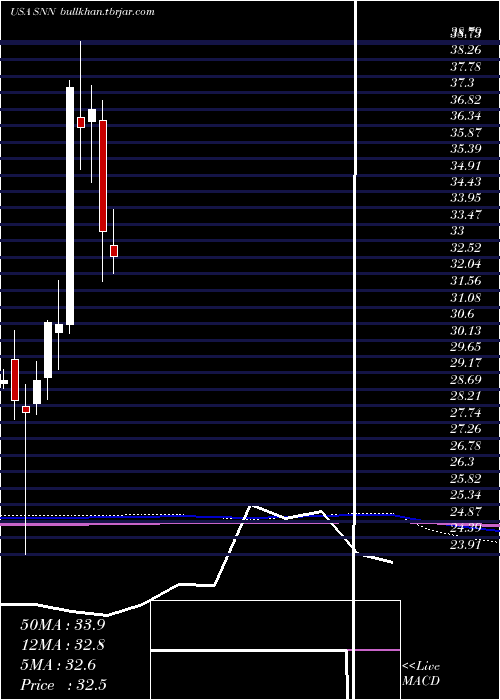Click the 24.39 axis value

[x=466, y=528]
